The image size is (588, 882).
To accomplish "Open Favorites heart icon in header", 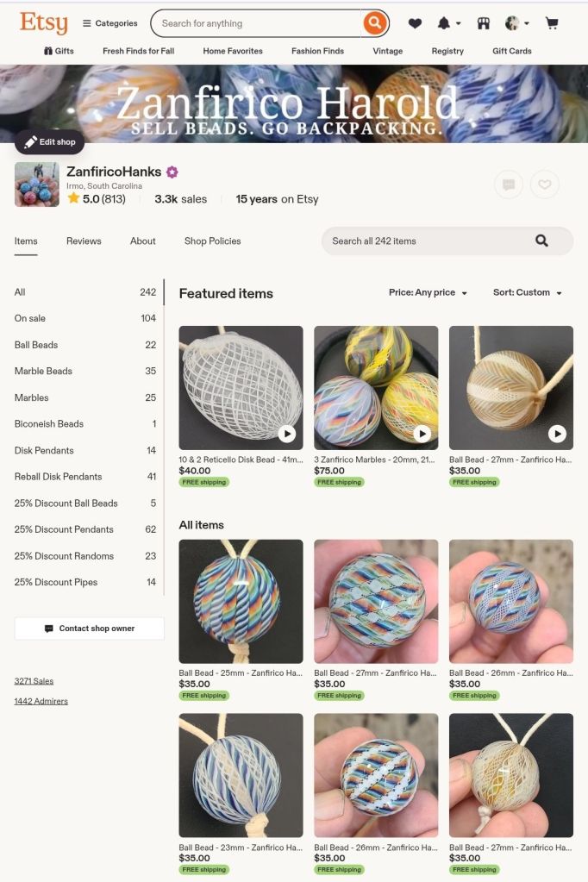I will click(x=415, y=23).
